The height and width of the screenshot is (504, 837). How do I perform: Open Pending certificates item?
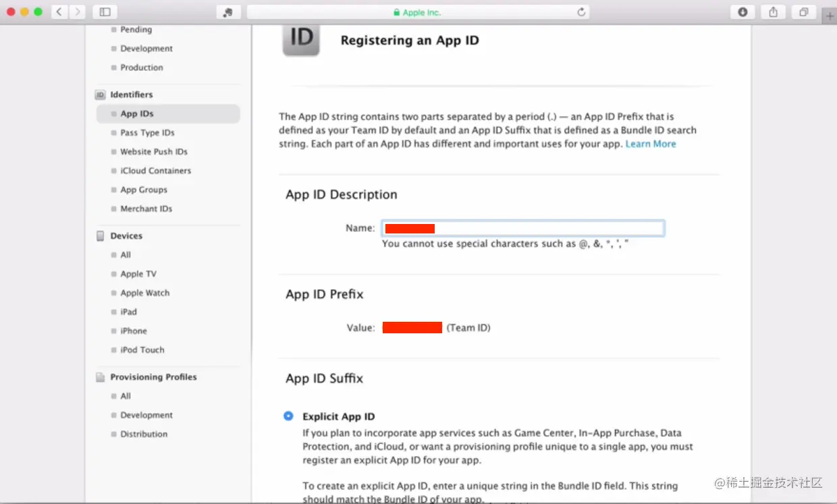tap(136, 30)
